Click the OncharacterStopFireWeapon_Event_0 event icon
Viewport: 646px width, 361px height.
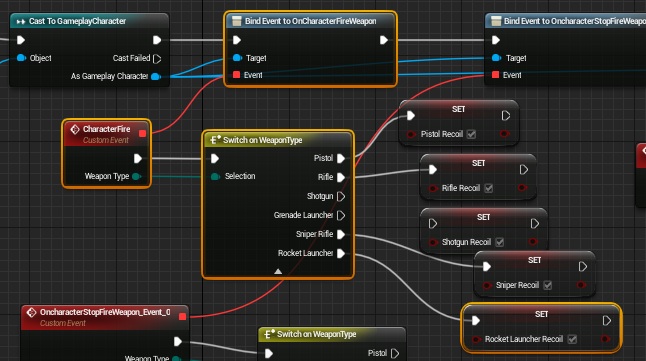coord(31,312)
